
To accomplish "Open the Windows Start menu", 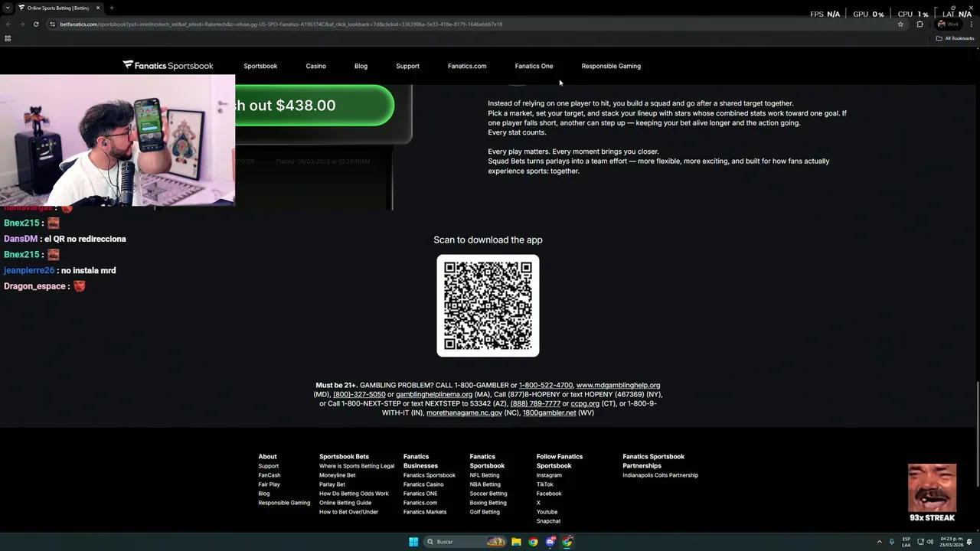I will 413,542.
